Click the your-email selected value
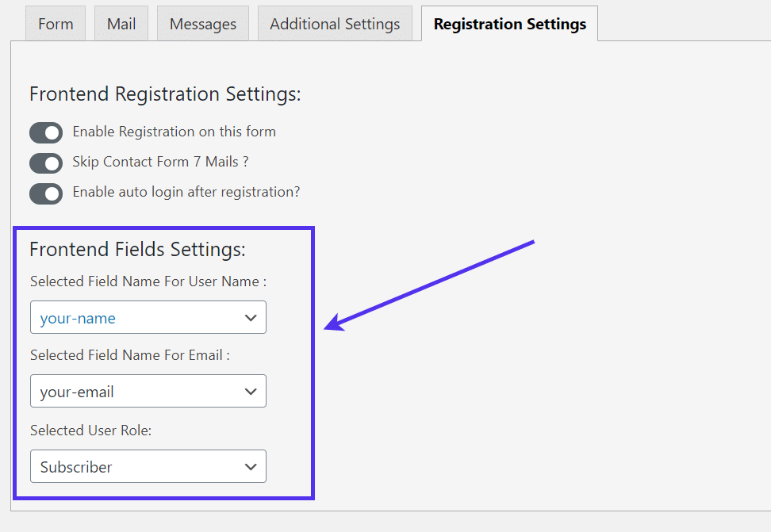This screenshot has width=771, height=532. tap(74, 391)
